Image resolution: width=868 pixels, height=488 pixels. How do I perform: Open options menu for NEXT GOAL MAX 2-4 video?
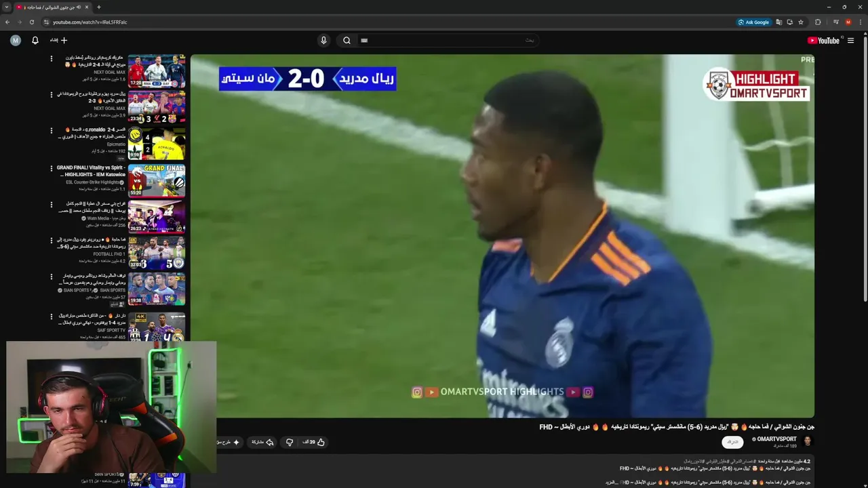51,59
